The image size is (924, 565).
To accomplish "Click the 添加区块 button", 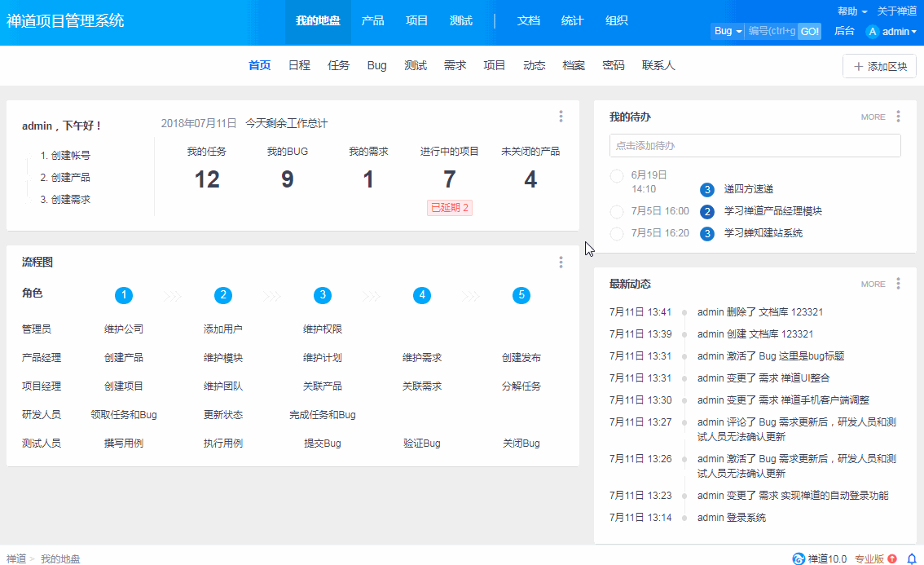I will tap(879, 66).
